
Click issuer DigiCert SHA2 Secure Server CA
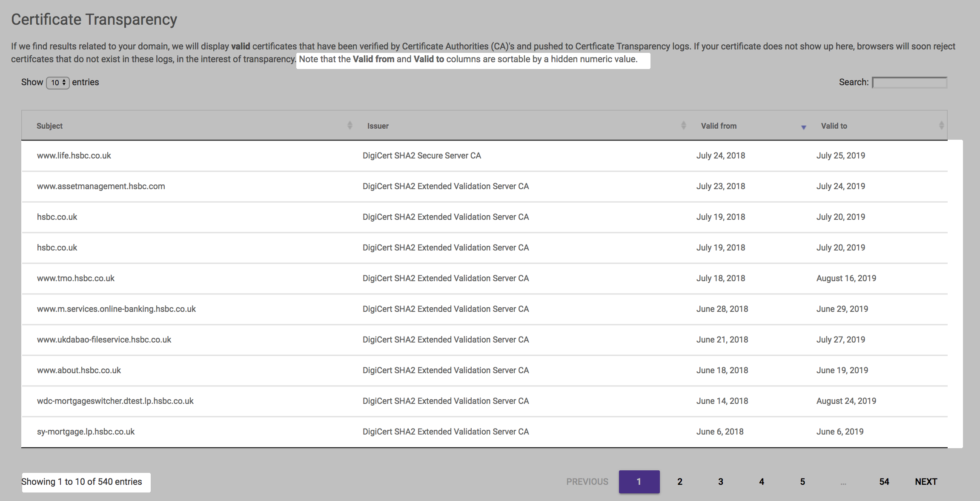click(x=422, y=156)
